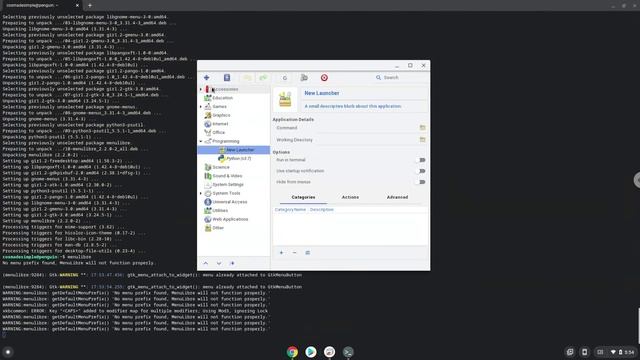Move the selected launcher down
640x360 pixels.
pos(219,263)
